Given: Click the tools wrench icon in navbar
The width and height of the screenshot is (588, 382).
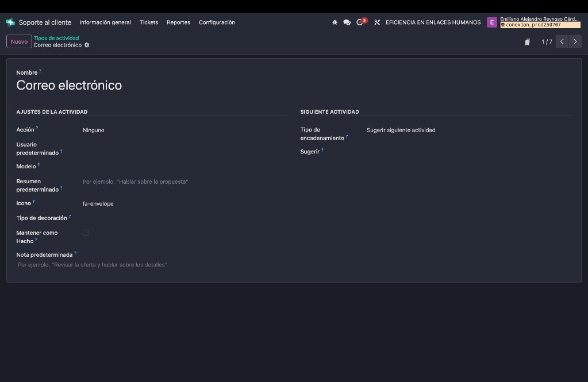Looking at the screenshot, I should click(377, 22).
